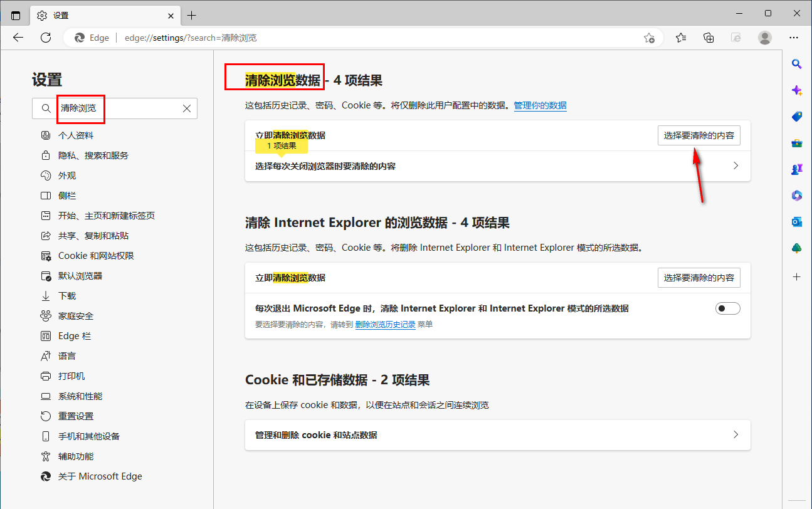Toggle clearing IE data on Edge exit
812x509 pixels.
(x=727, y=308)
